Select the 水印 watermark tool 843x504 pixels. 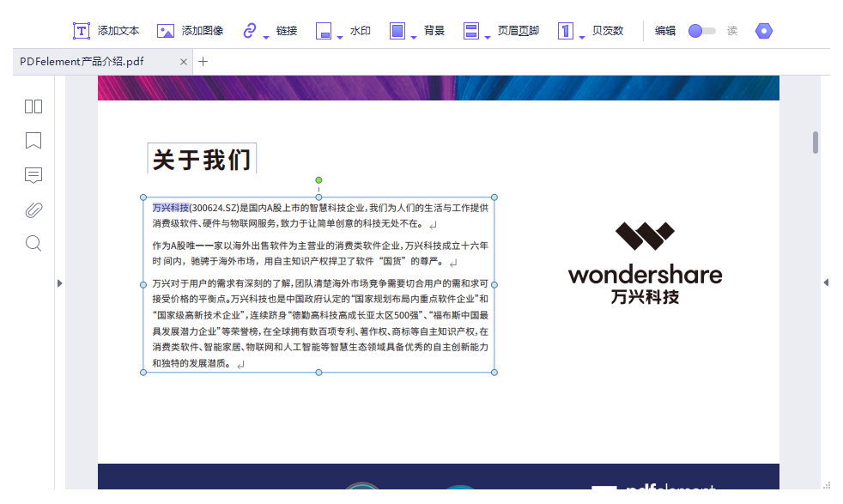pyautogui.click(x=360, y=30)
